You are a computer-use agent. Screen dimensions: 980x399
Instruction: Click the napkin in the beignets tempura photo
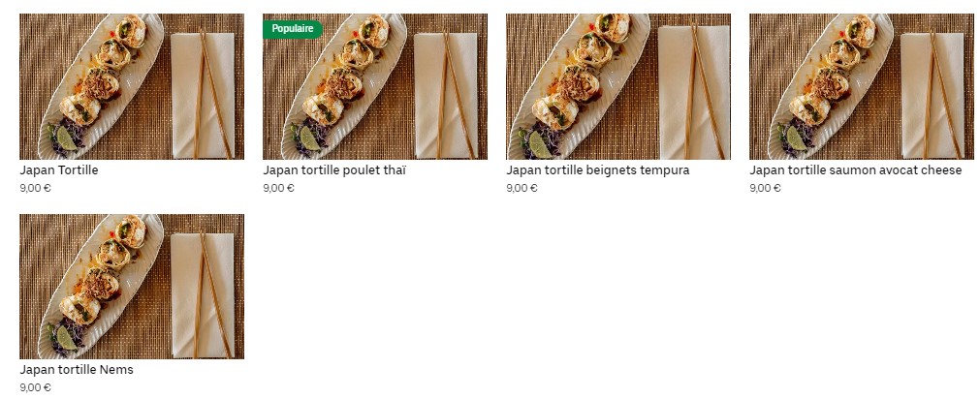click(x=694, y=92)
